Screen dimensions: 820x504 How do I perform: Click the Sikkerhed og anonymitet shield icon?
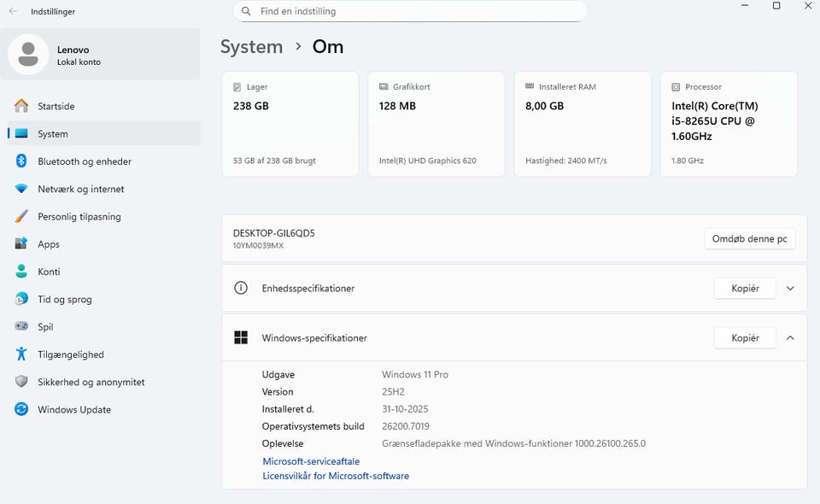pos(21,382)
